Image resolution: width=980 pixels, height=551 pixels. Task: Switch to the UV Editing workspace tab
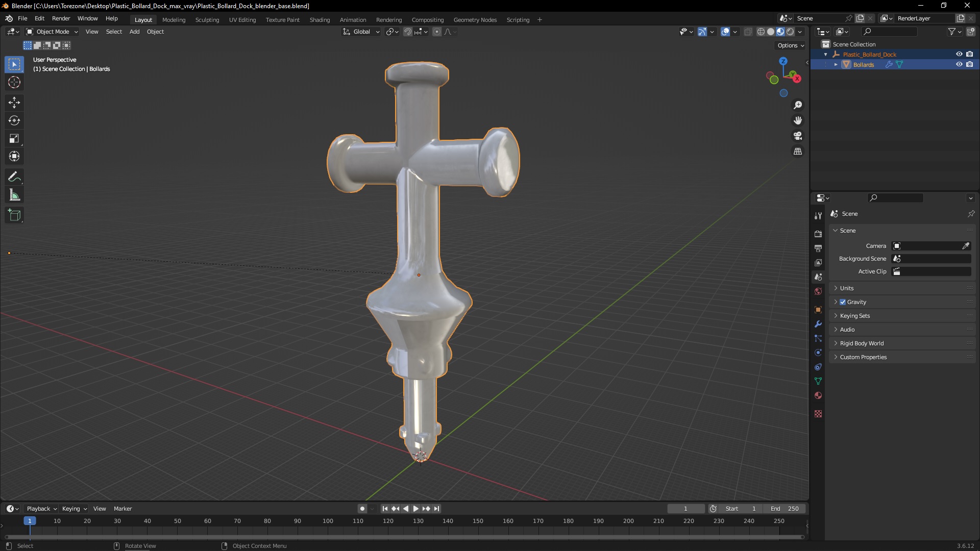point(242,20)
